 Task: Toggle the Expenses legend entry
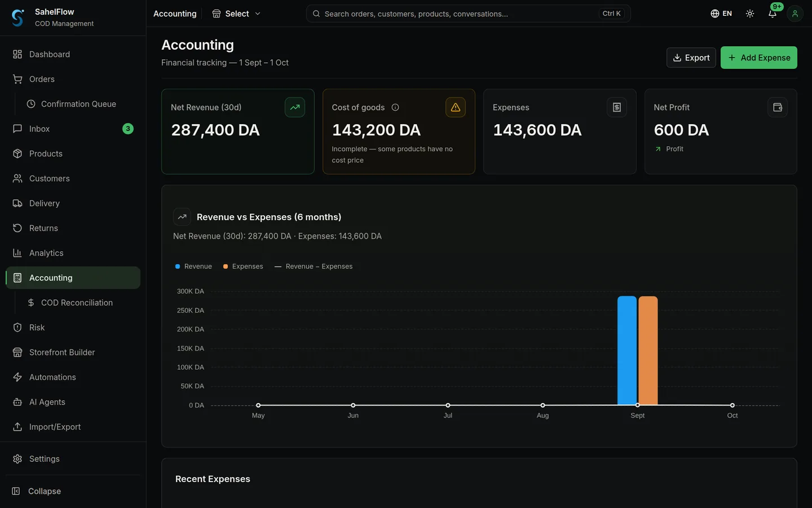click(243, 266)
